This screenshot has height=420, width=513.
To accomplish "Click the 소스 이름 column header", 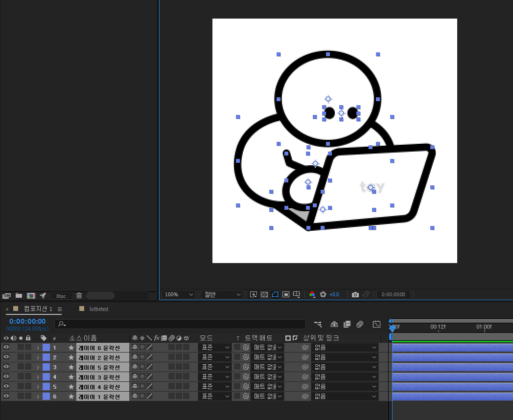I will 83,338.
